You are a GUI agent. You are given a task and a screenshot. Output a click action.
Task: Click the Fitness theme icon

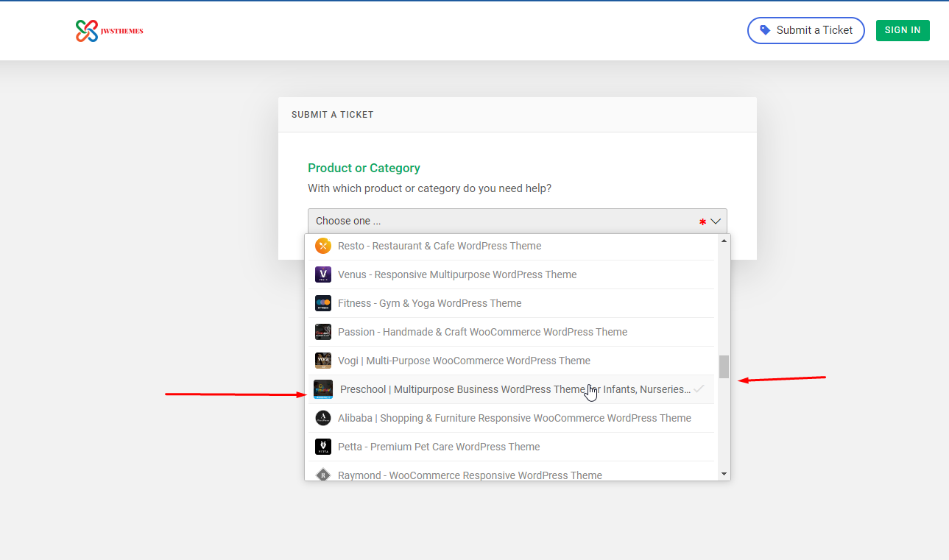322,303
